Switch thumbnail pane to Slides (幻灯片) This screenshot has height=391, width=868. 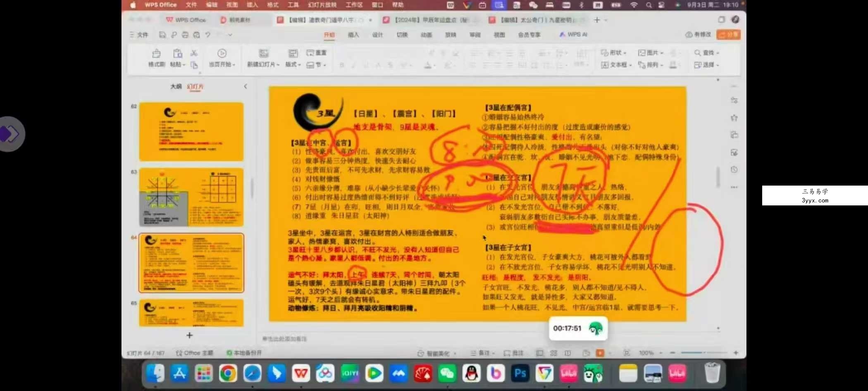195,86
